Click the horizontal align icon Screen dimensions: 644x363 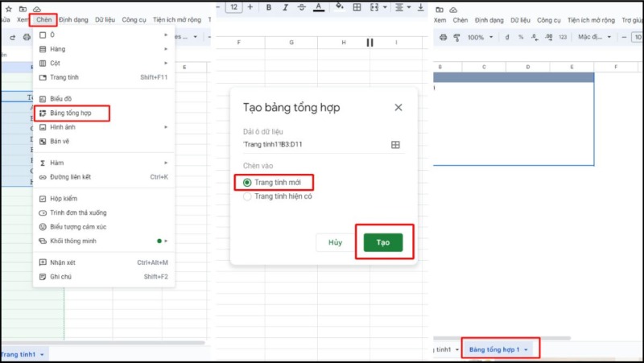(398, 7)
